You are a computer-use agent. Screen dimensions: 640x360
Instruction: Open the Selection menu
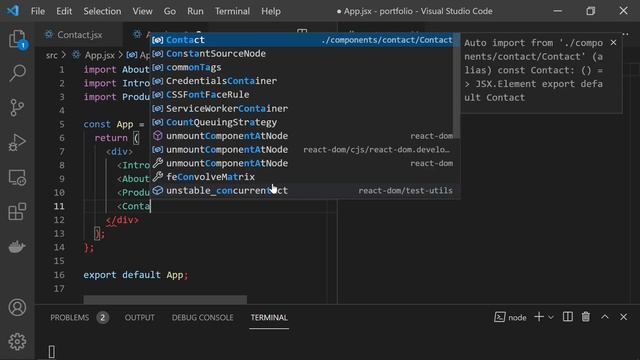tap(102, 11)
